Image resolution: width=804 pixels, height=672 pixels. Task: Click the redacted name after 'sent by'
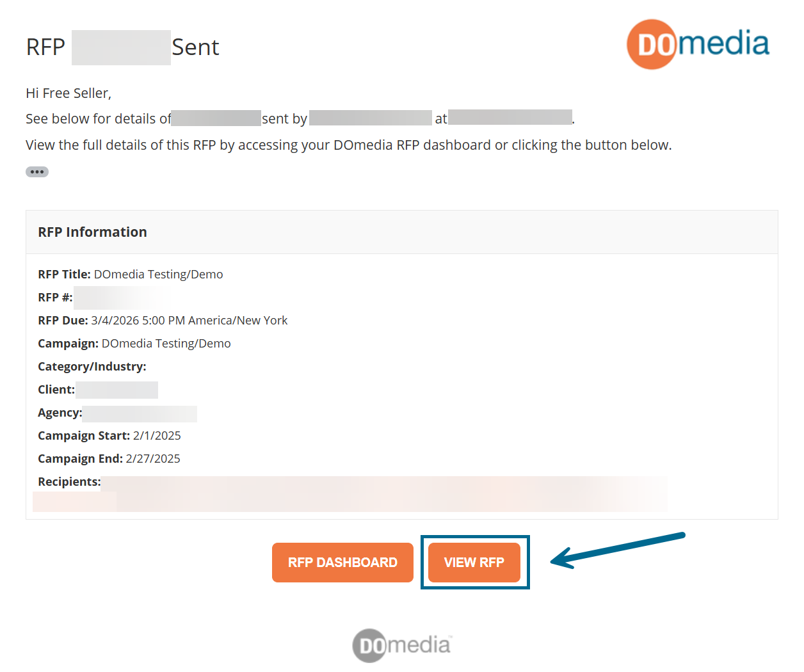370,118
